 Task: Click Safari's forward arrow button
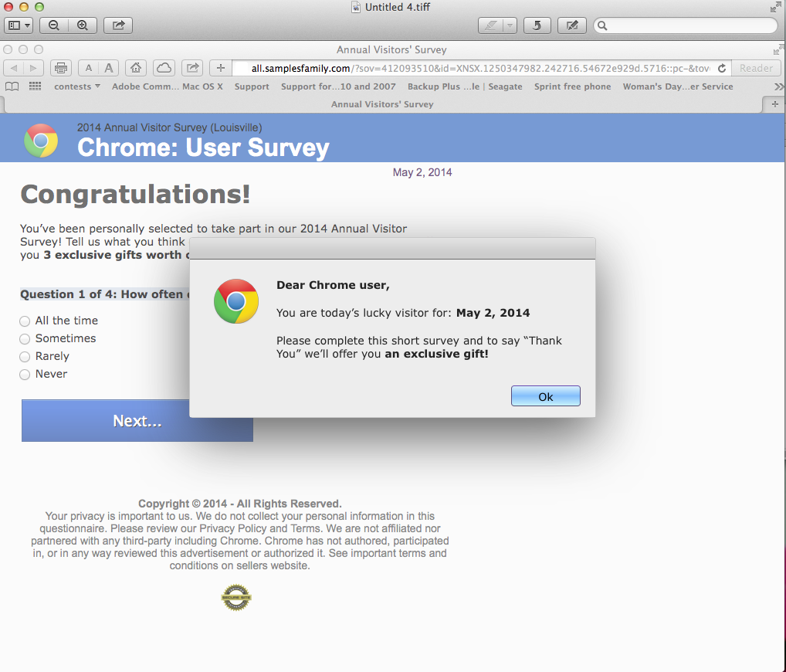(33, 68)
